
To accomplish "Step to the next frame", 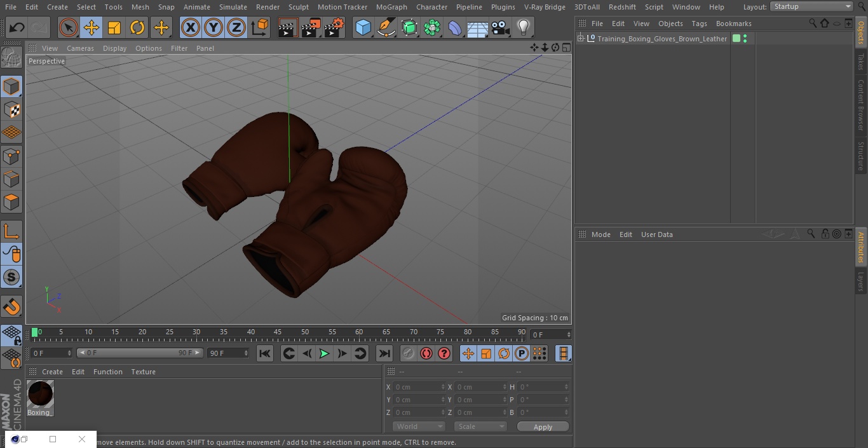I will click(x=342, y=353).
